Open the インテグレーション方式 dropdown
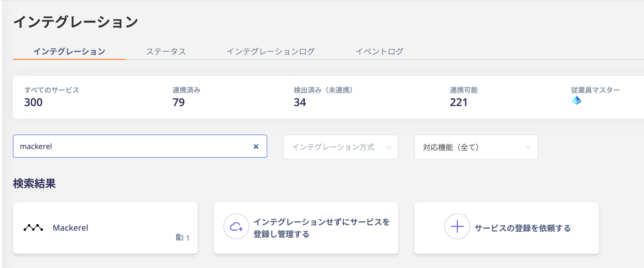The height and width of the screenshot is (268, 644). [341, 147]
